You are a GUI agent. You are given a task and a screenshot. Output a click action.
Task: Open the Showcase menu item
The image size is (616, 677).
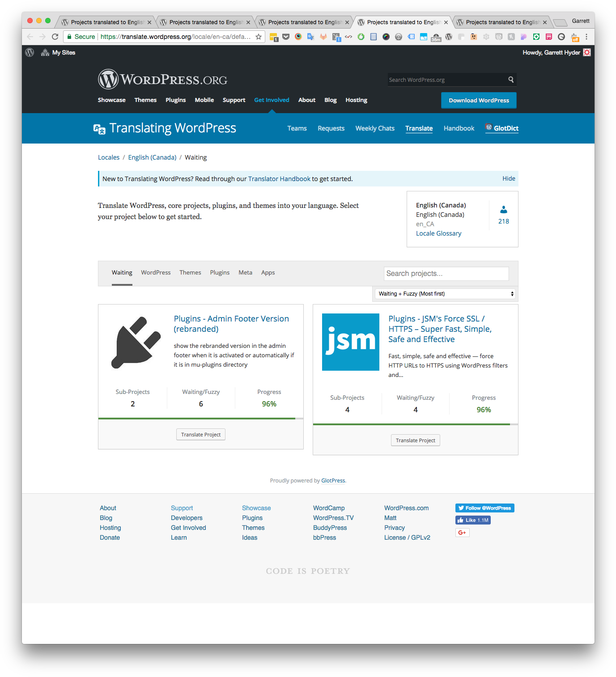tap(111, 100)
